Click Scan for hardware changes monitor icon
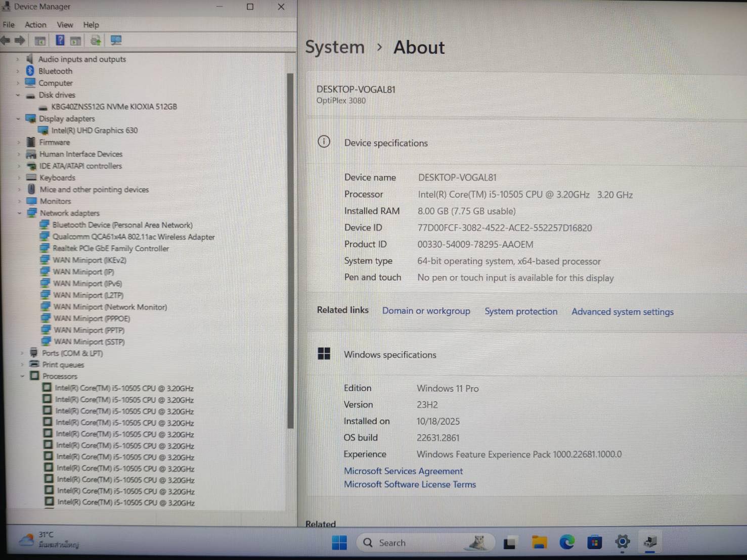Screen dimensions: 747x560 (x=116, y=40)
